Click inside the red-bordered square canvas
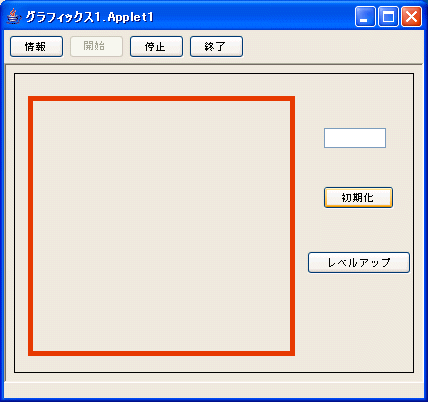This screenshot has width=428, height=402. pyautogui.click(x=162, y=226)
